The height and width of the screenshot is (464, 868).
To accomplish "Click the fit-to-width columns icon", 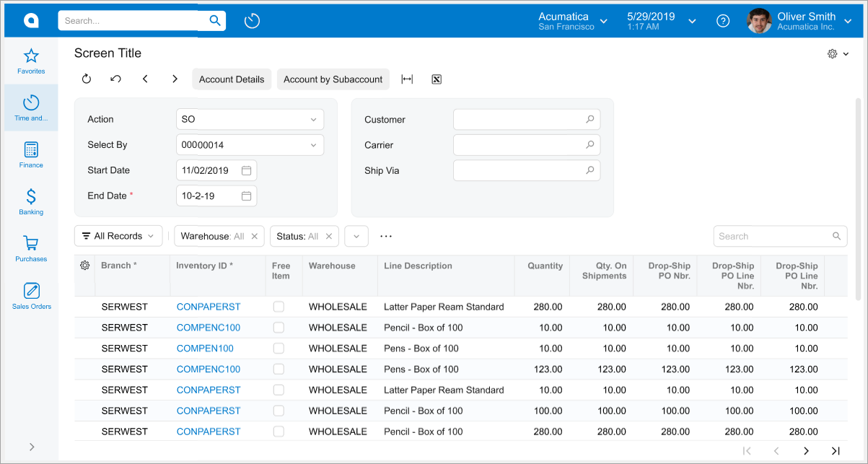I will pyautogui.click(x=407, y=79).
